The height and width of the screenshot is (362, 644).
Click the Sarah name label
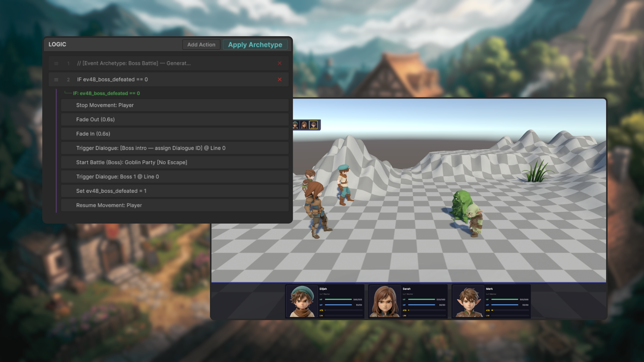point(407,289)
